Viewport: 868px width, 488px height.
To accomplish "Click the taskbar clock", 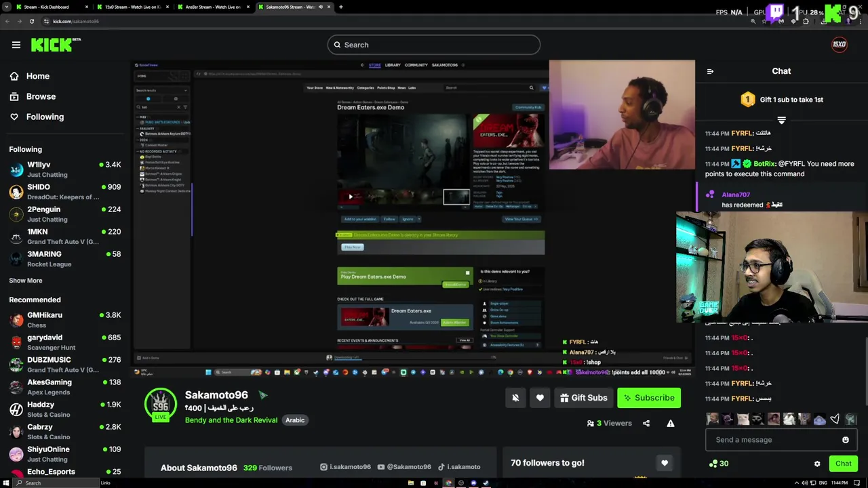I will [x=839, y=483].
